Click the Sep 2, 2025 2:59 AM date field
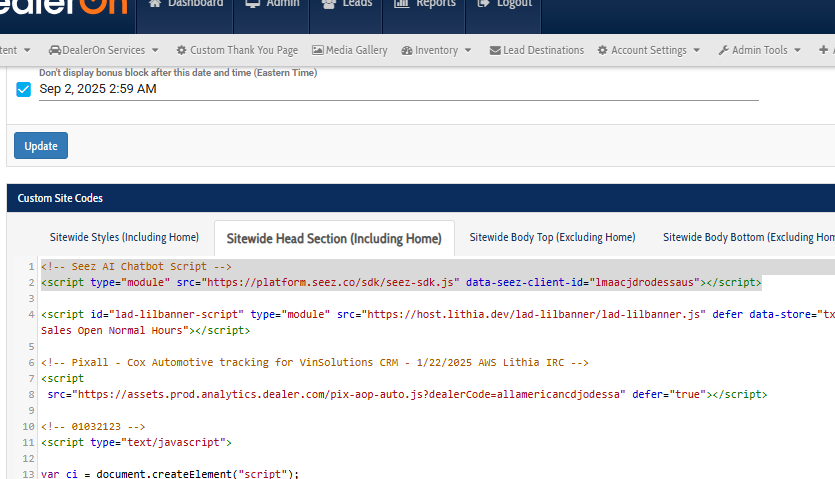This screenshot has width=835, height=479. click(399, 89)
